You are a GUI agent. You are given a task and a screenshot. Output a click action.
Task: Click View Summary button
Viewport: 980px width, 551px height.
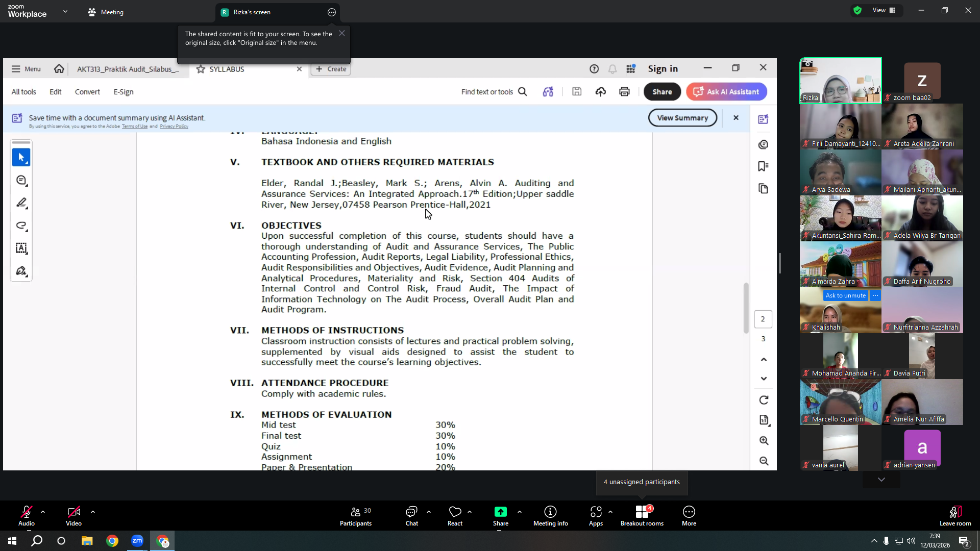tap(682, 118)
